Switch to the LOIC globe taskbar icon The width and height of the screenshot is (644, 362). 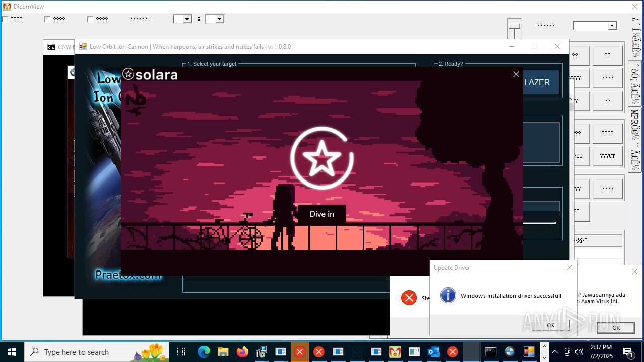tap(510, 352)
